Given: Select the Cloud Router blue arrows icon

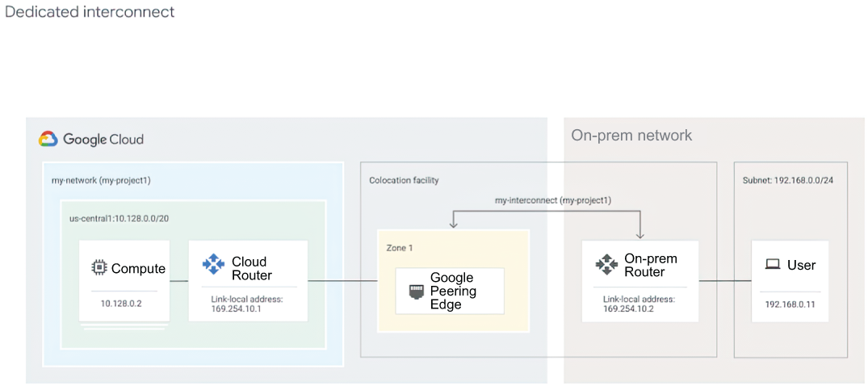Looking at the screenshot, I should pyautogui.click(x=213, y=264).
